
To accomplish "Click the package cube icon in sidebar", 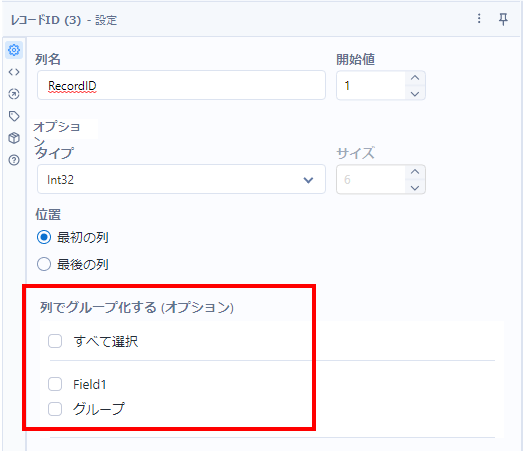I will [14, 138].
